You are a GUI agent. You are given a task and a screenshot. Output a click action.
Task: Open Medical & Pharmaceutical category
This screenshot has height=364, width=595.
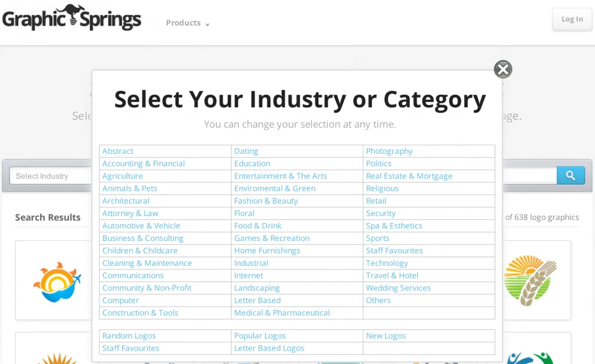[282, 313]
